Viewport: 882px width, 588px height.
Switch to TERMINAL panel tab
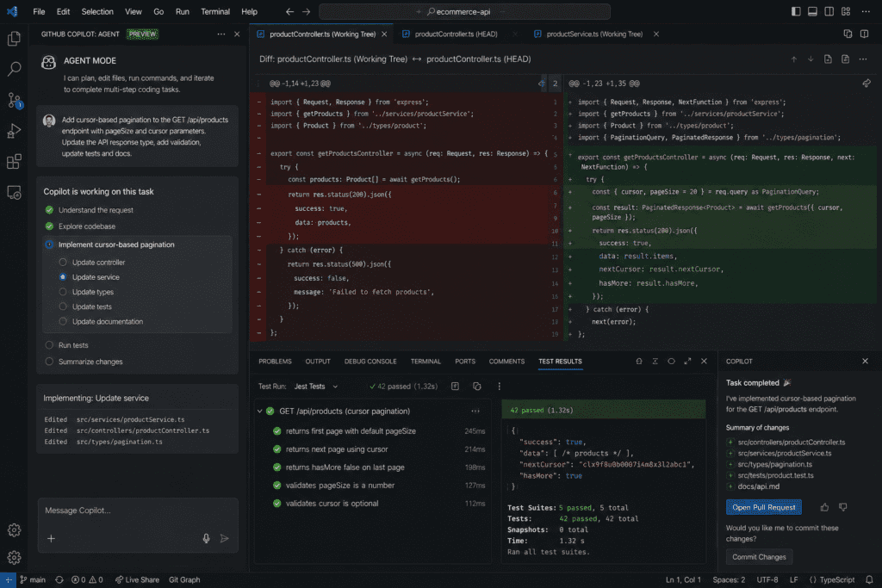pyautogui.click(x=425, y=362)
